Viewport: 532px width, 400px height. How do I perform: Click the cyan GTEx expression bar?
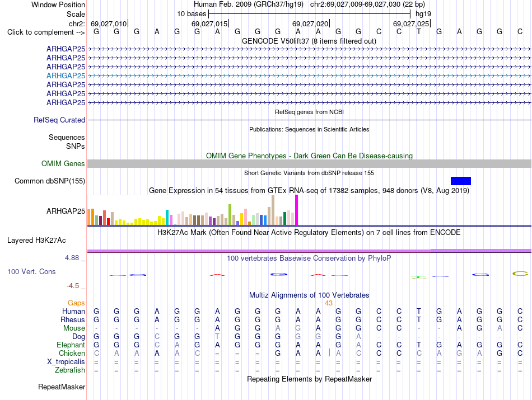(167, 217)
